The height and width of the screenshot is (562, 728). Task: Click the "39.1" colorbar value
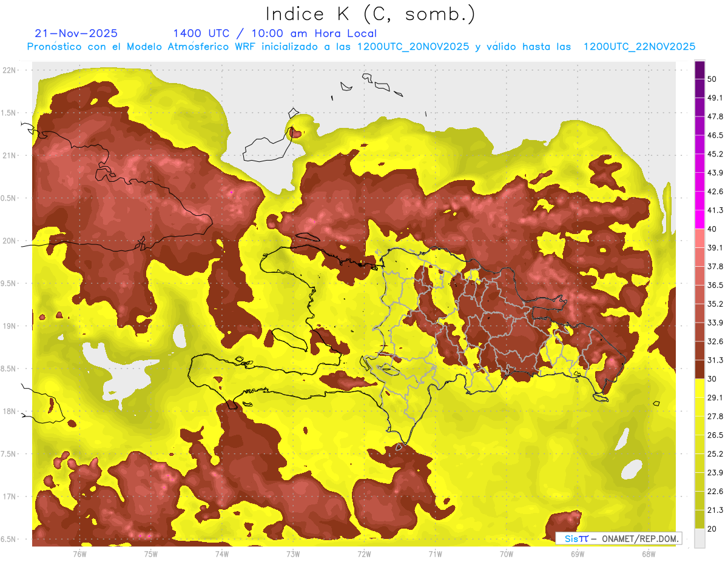pos(715,248)
